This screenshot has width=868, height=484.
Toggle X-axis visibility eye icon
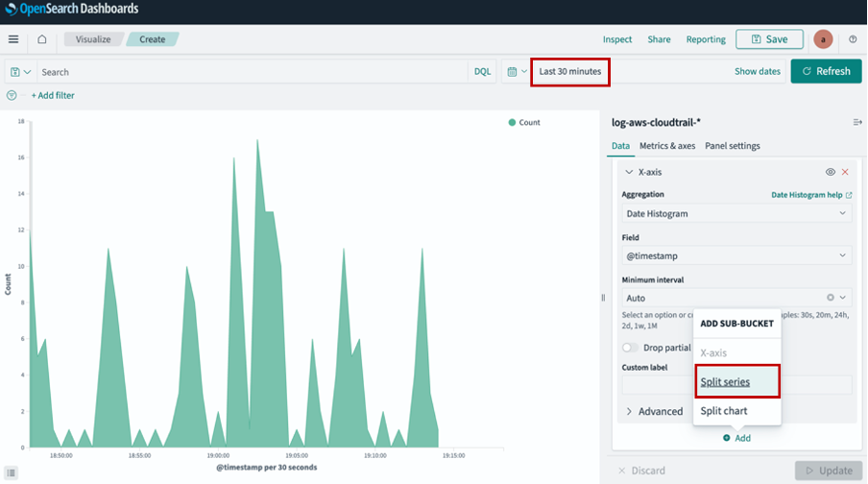click(x=830, y=172)
